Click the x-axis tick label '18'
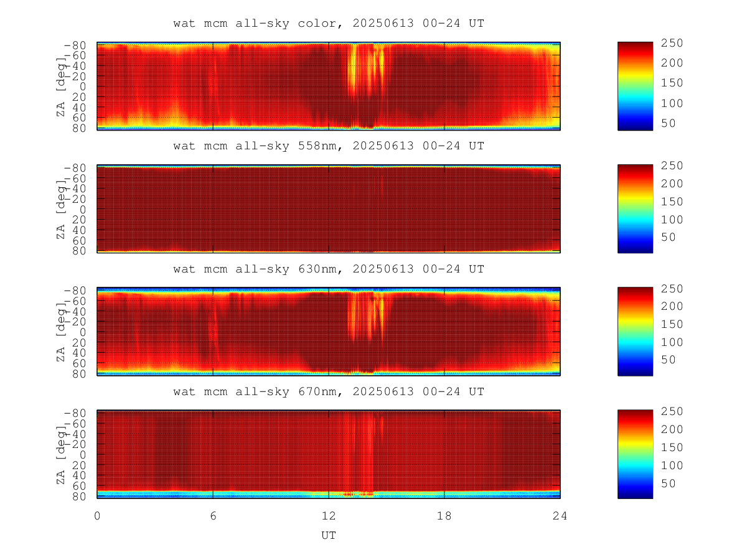The height and width of the screenshot is (560, 747). (444, 515)
